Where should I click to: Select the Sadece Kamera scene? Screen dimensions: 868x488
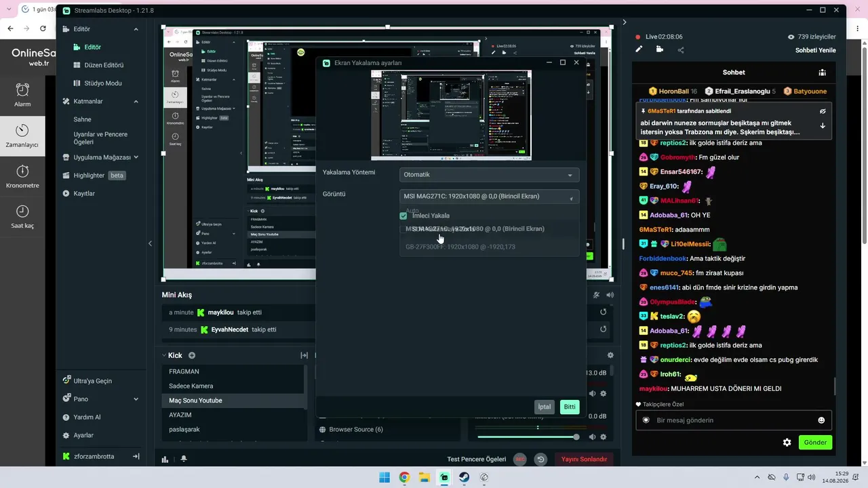(233, 386)
